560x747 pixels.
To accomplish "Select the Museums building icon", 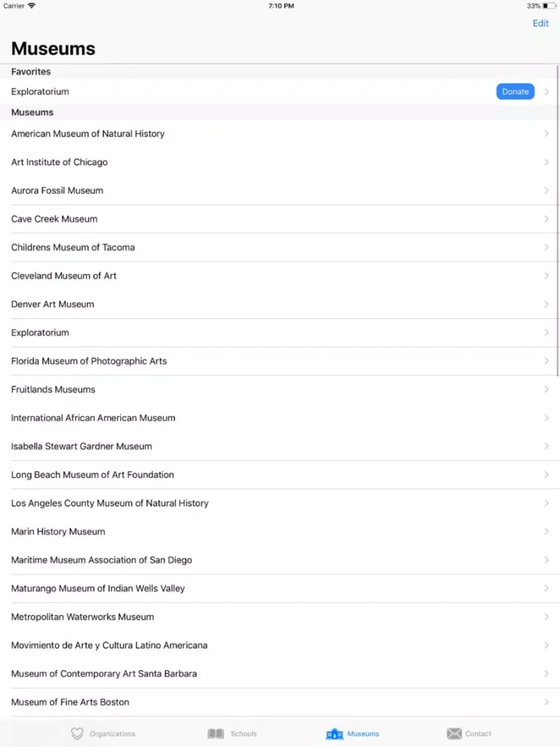I will point(335,734).
